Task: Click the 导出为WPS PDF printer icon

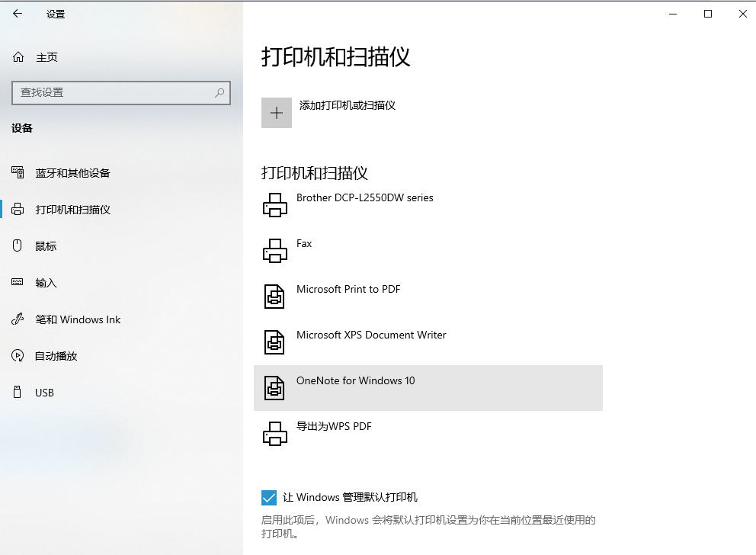Action: (x=275, y=433)
